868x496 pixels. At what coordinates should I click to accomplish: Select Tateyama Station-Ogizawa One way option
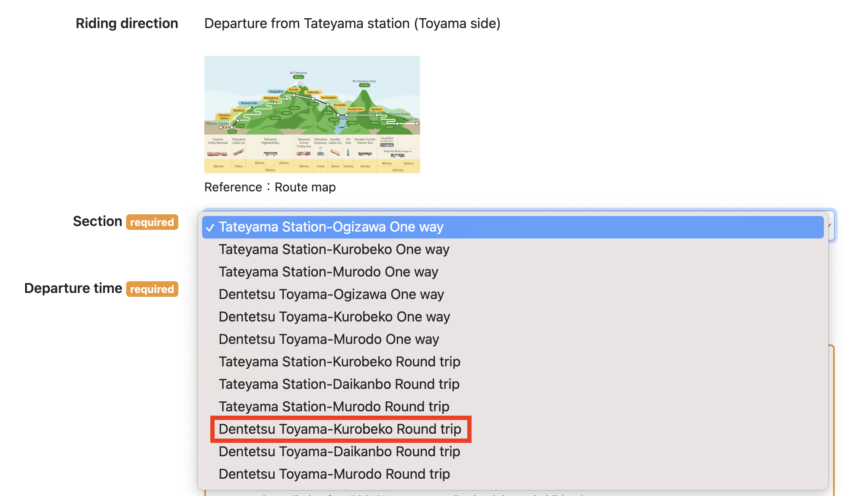tap(331, 227)
